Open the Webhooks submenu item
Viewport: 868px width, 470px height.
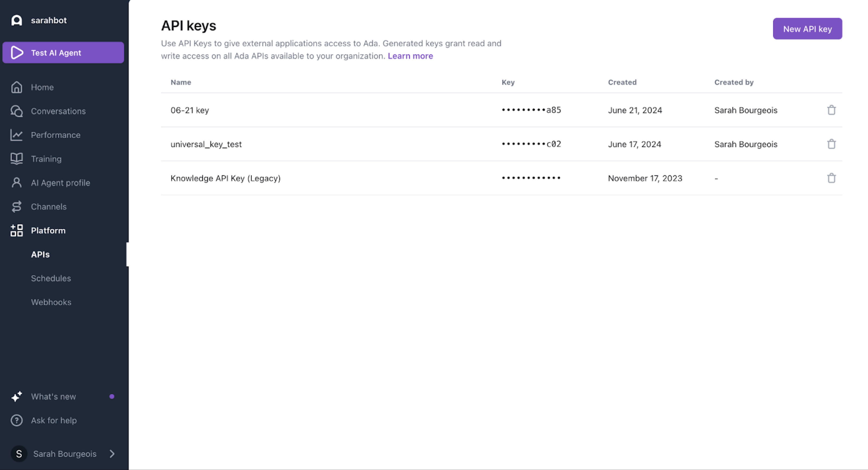[x=51, y=302]
